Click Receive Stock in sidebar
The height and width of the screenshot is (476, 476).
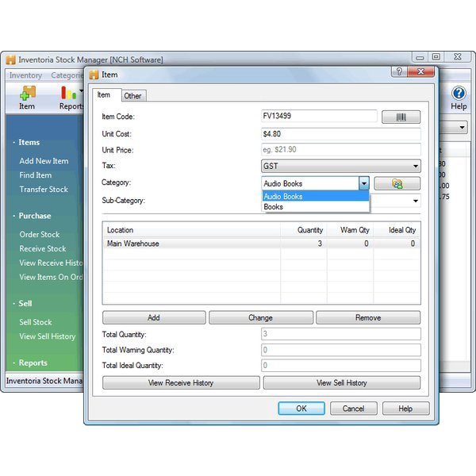pyautogui.click(x=43, y=248)
